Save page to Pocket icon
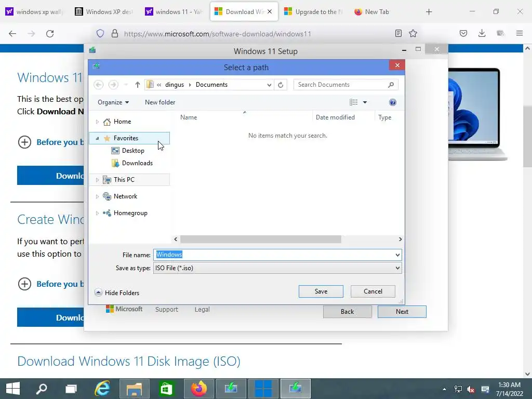532x399 pixels. pos(463,33)
